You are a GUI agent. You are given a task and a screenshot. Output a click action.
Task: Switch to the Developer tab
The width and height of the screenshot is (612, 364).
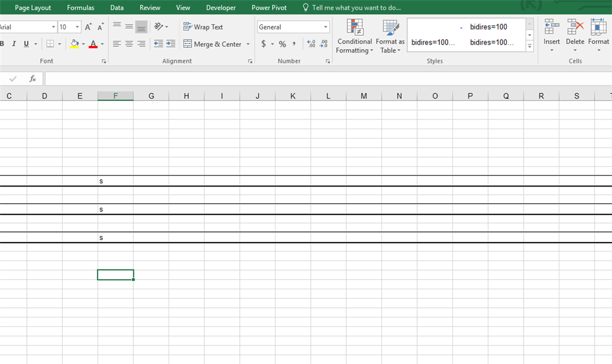[x=221, y=7]
